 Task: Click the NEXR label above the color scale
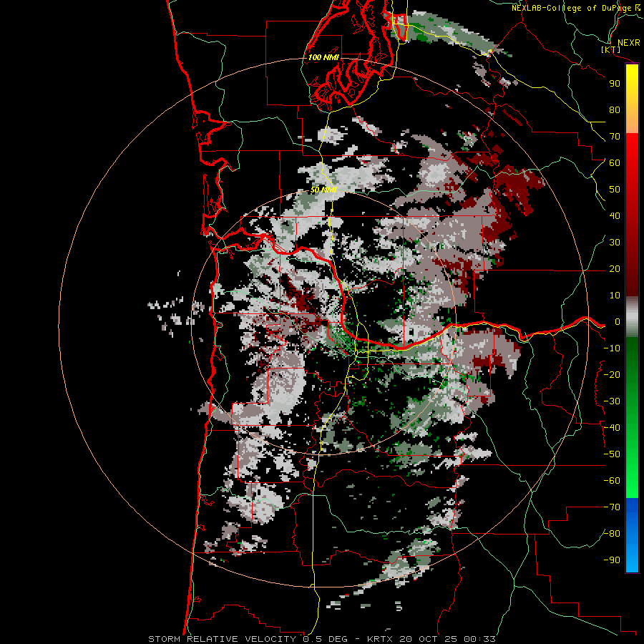click(629, 43)
